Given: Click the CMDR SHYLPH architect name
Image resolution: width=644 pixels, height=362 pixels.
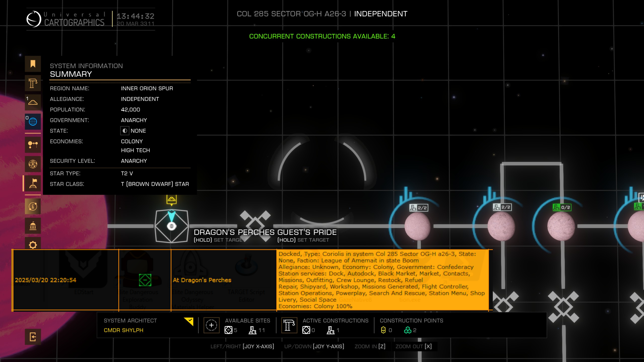Looking at the screenshot, I should (x=124, y=330).
